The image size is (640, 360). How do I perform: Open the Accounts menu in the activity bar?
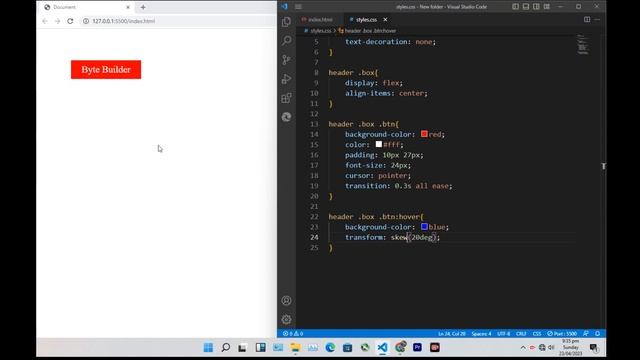pyautogui.click(x=287, y=301)
